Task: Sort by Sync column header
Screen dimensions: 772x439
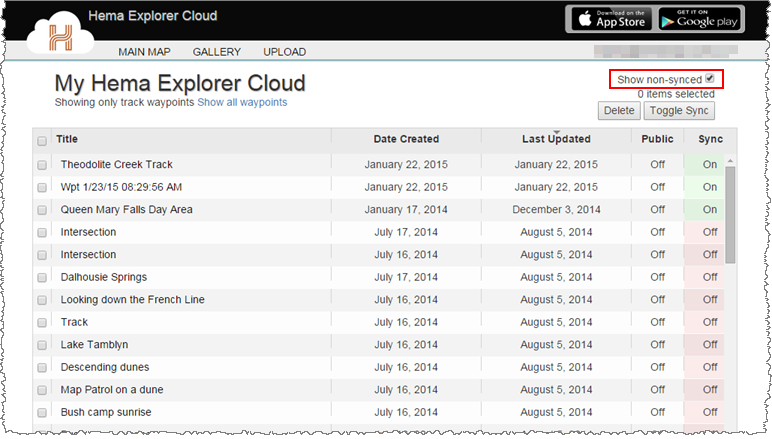Action: click(710, 139)
